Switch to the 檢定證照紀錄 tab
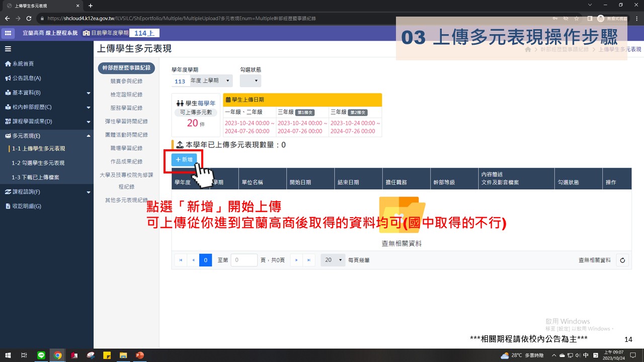 [x=126, y=95]
